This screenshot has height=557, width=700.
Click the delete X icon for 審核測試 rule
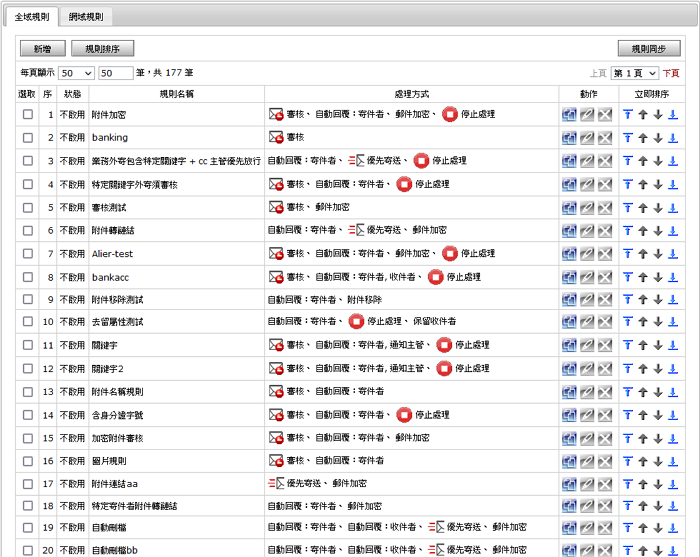[604, 206]
